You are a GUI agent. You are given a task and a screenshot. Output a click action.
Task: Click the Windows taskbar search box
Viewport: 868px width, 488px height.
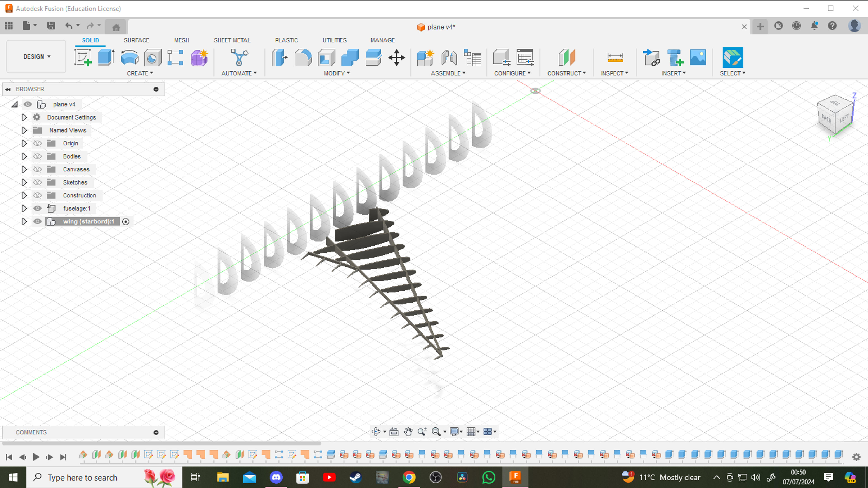tap(104, 477)
